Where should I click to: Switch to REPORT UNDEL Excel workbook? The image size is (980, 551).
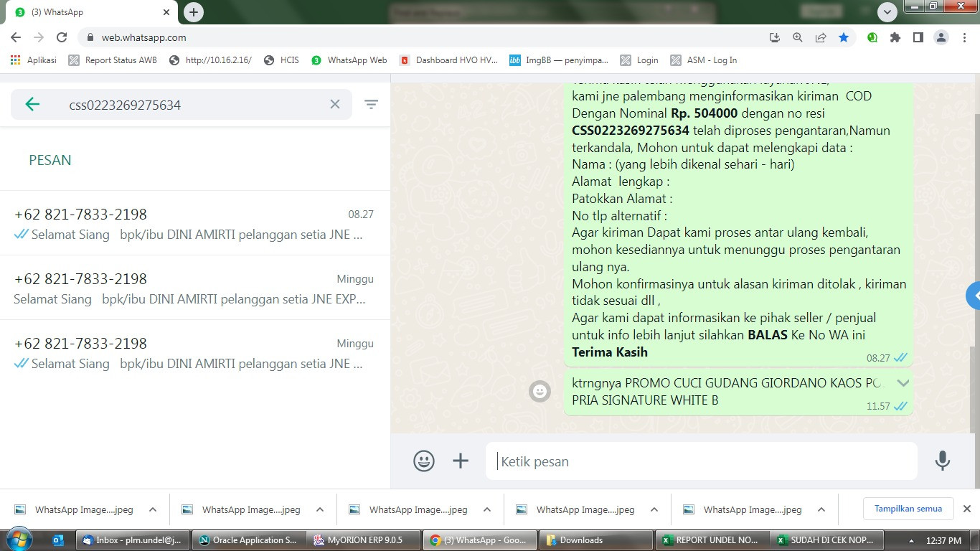(710, 540)
